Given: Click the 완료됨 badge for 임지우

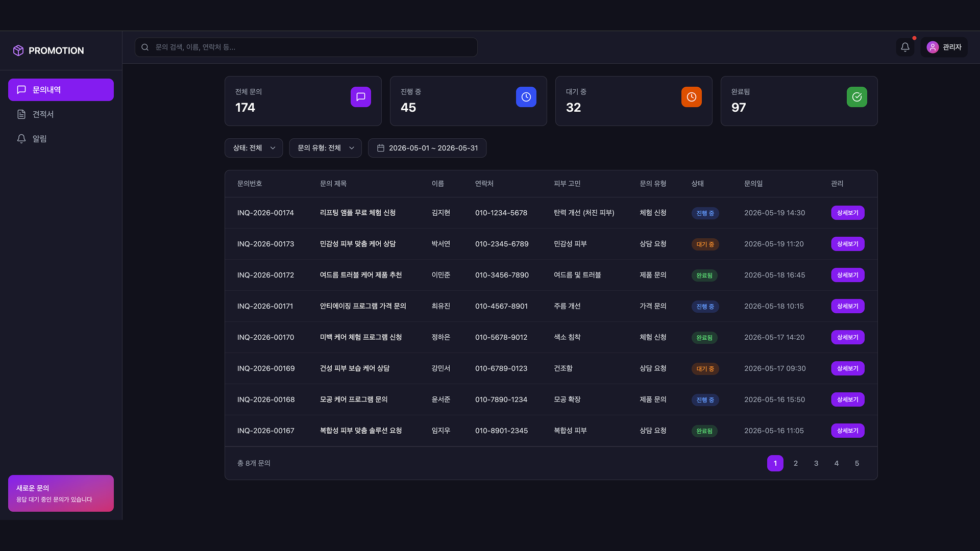Looking at the screenshot, I should tap(704, 431).
